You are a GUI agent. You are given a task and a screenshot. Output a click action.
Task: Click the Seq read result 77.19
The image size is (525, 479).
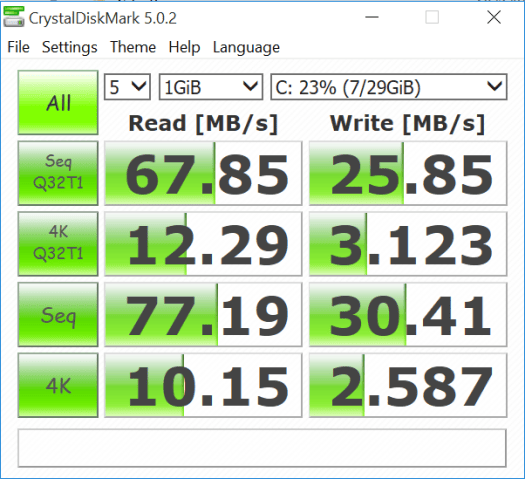[203, 315]
